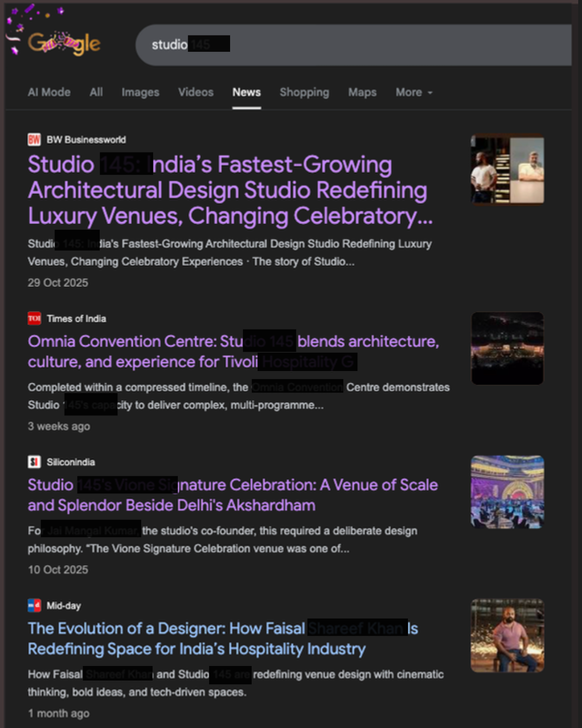Screen dimensions: 582x728
Task: Expand the More dropdown menu
Action: [413, 92]
